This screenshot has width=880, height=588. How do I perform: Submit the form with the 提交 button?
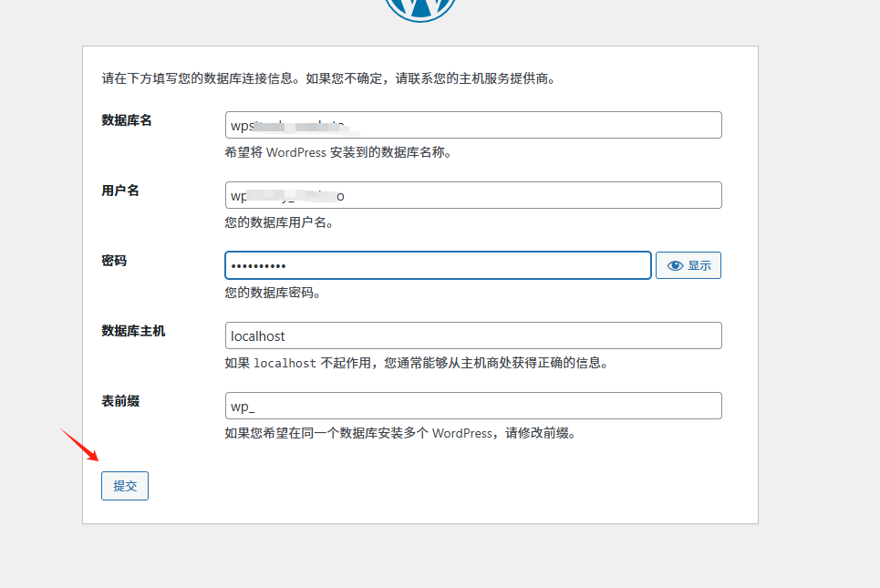pos(125,486)
